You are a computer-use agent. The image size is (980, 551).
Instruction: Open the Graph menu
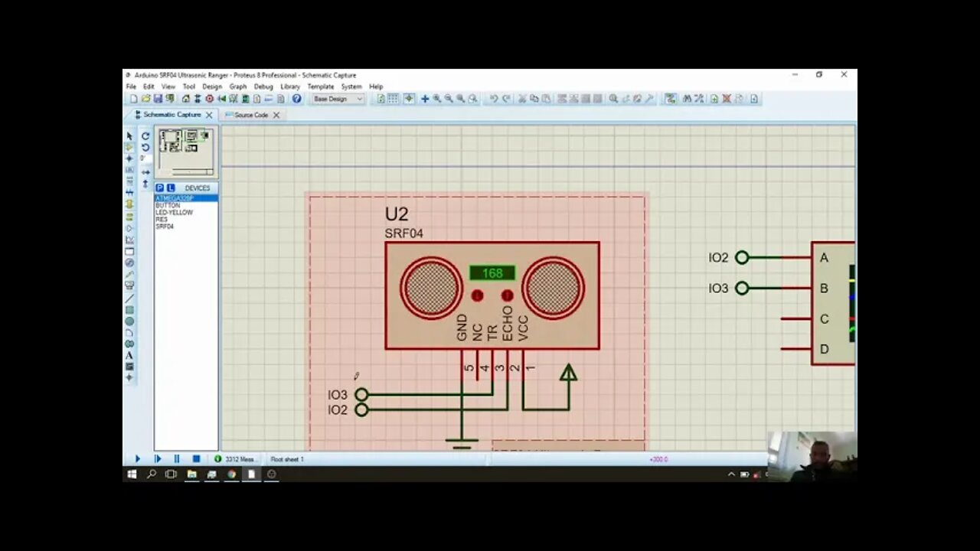tap(238, 86)
